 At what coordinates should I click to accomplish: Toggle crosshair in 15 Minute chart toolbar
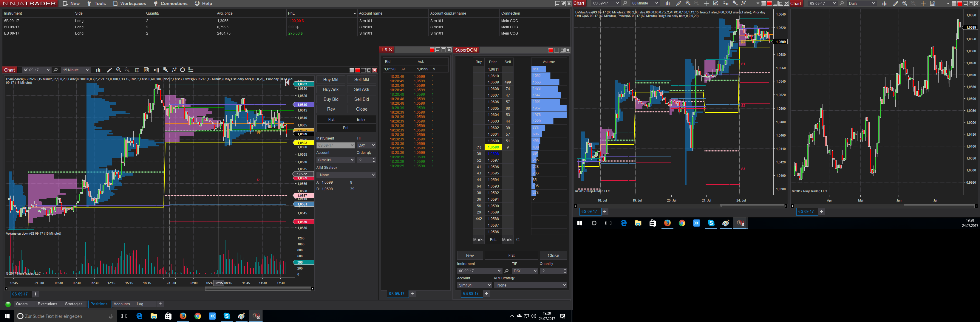(137, 70)
